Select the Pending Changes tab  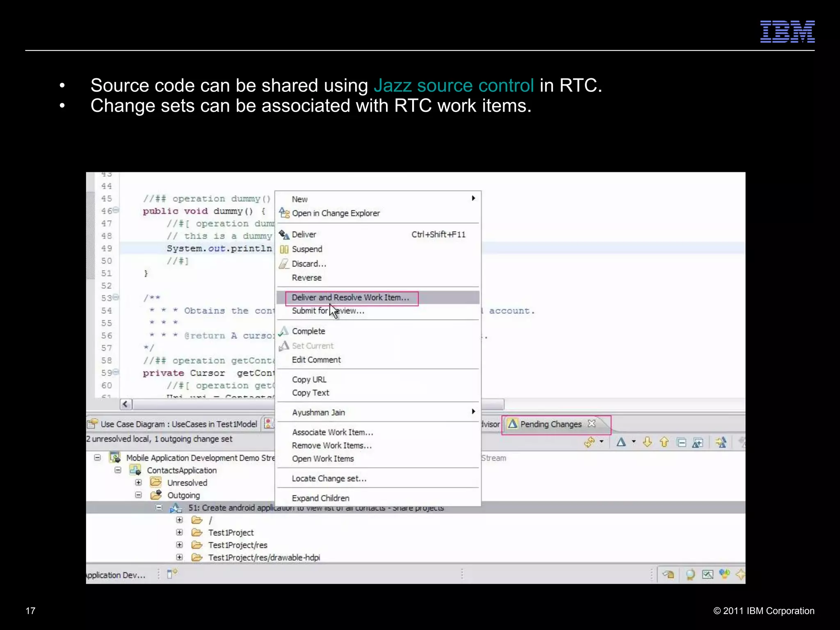click(551, 424)
